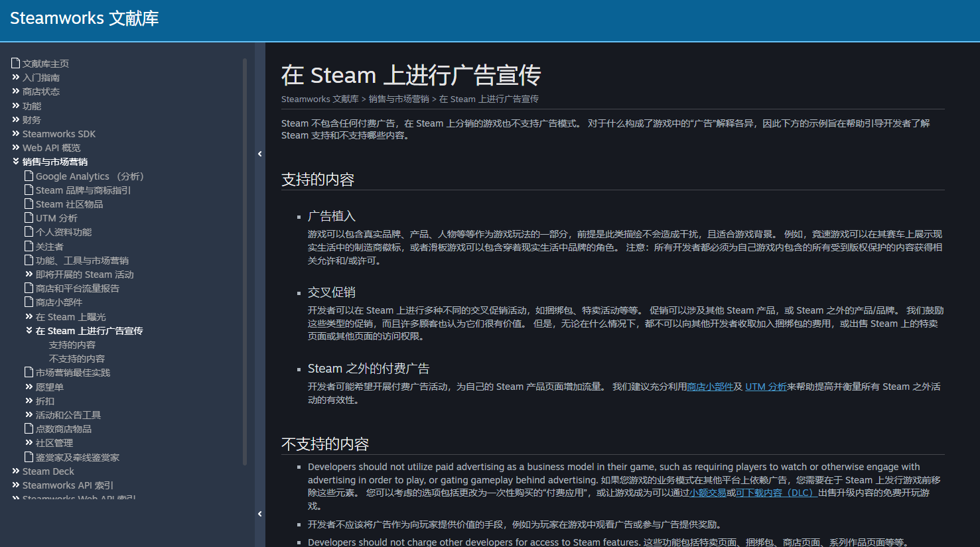Open the UTM 分析 page icon
Image resolution: width=980 pixels, height=547 pixels.
(29, 217)
